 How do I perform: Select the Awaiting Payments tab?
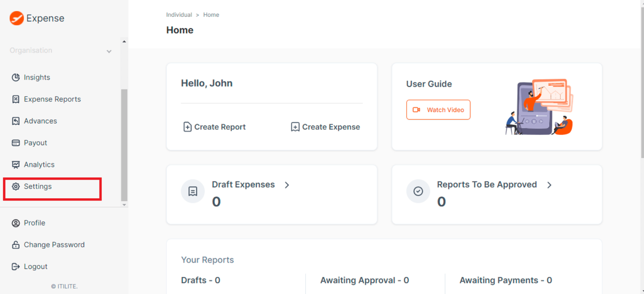coord(506,280)
